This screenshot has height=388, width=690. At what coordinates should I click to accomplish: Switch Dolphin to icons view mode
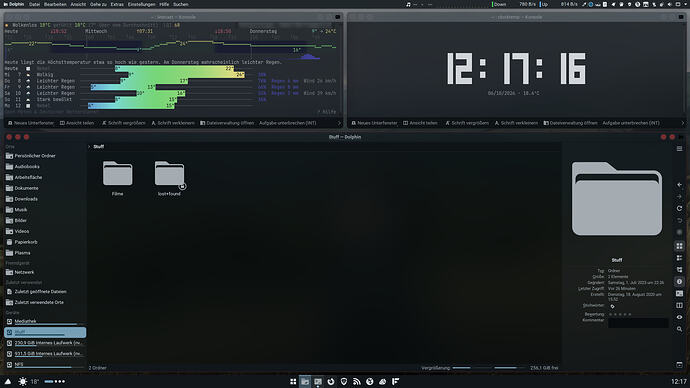(679, 246)
